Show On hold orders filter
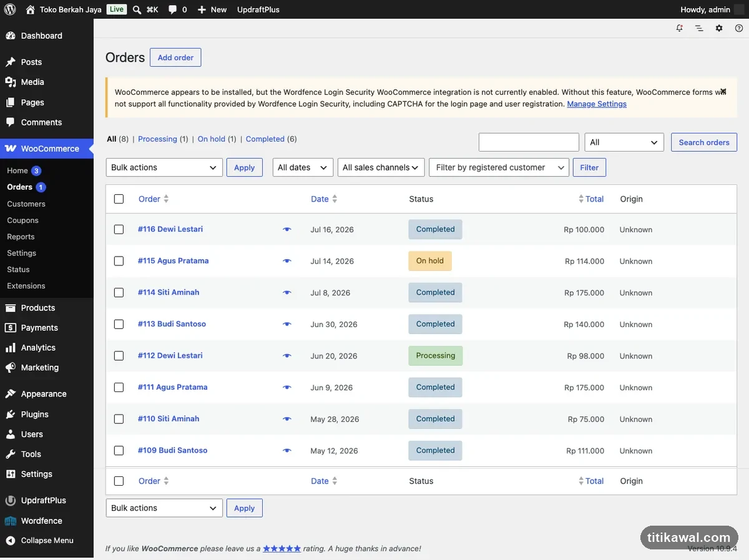The height and width of the screenshot is (560, 749). (211, 139)
